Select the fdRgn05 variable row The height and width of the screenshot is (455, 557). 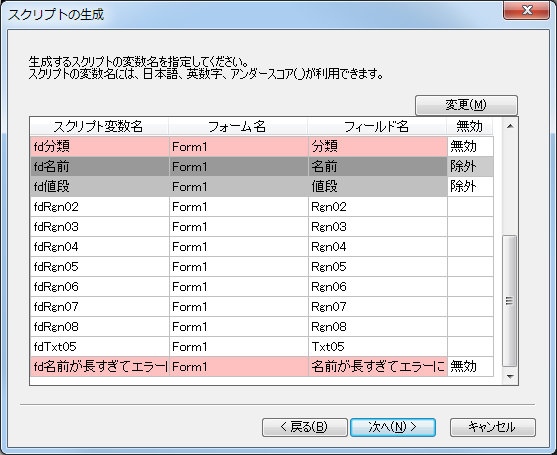(x=262, y=267)
